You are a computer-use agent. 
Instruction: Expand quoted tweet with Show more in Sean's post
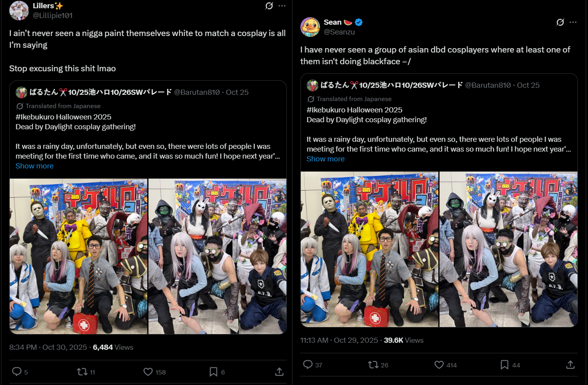click(x=326, y=159)
